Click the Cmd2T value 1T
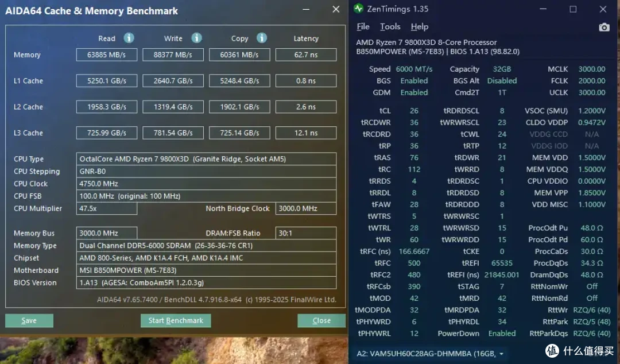The width and height of the screenshot is (620, 364). [502, 92]
